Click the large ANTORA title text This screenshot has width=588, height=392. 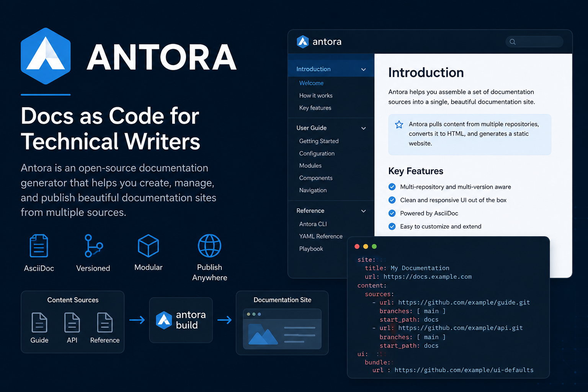point(162,57)
